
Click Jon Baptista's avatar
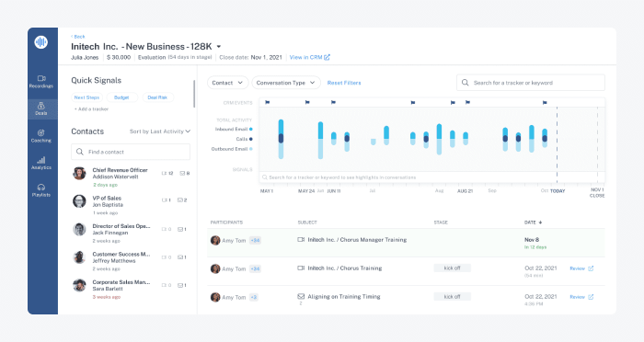click(79, 201)
